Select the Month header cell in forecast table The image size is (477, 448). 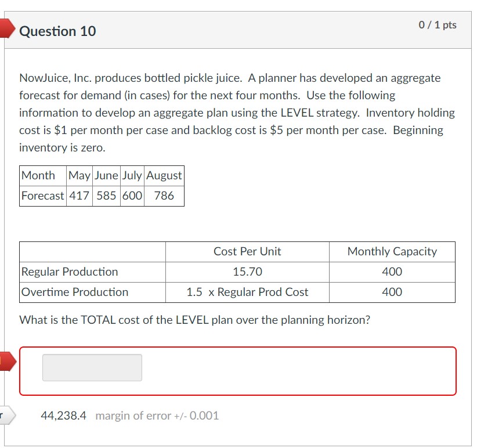coord(40,175)
